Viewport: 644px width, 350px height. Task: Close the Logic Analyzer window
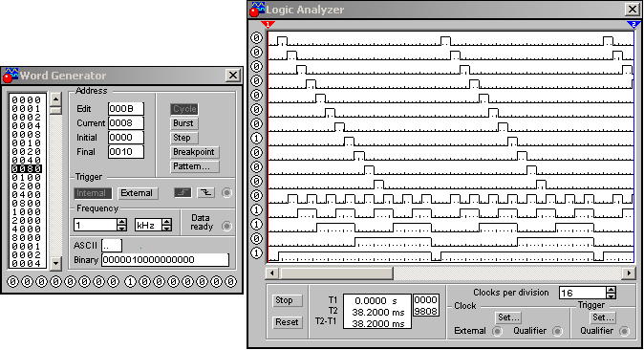633,9
